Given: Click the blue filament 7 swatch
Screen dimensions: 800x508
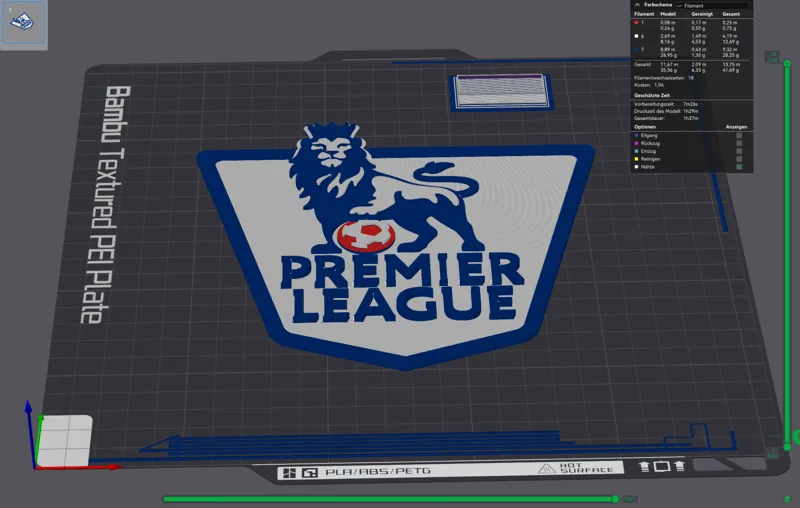Looking at the screenshot, I should (x=636, y=49).
